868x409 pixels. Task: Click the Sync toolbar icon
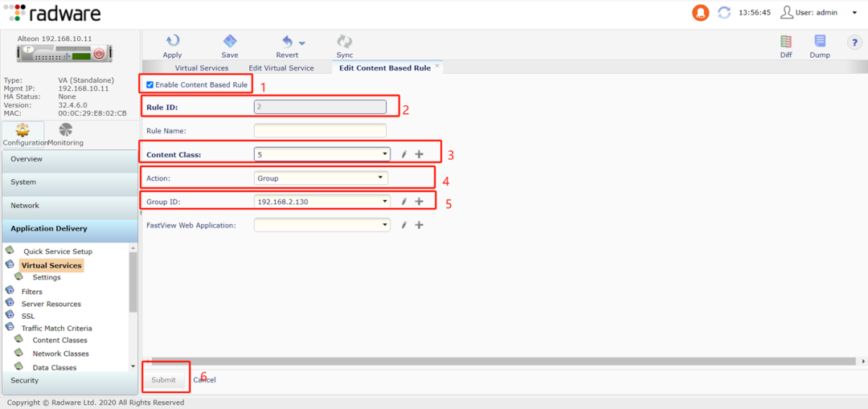(x=345, y=42)
